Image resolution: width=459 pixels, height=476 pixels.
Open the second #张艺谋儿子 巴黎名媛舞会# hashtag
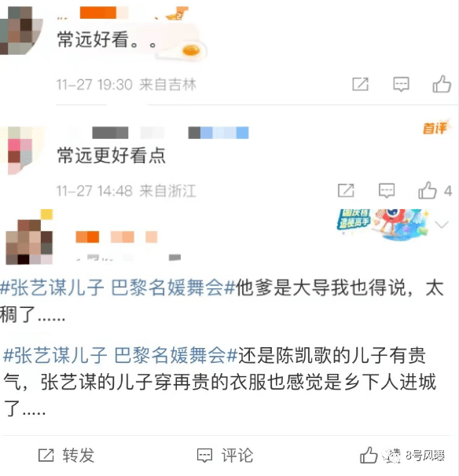[120, 355]
